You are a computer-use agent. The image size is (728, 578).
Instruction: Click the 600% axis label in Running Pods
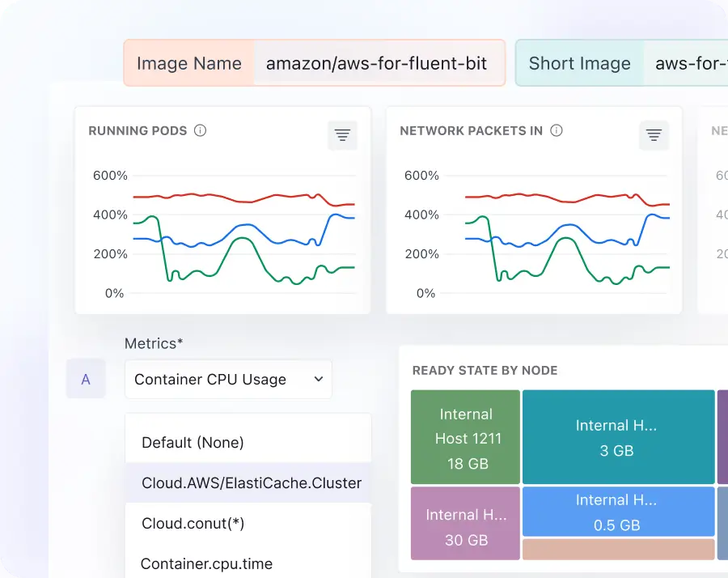110,175
